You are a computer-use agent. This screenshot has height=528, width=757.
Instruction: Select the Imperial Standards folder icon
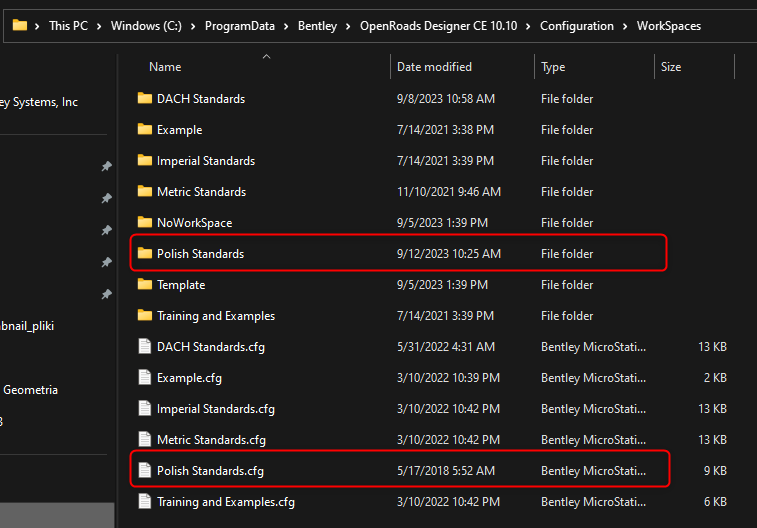click(x=145, y=160)
